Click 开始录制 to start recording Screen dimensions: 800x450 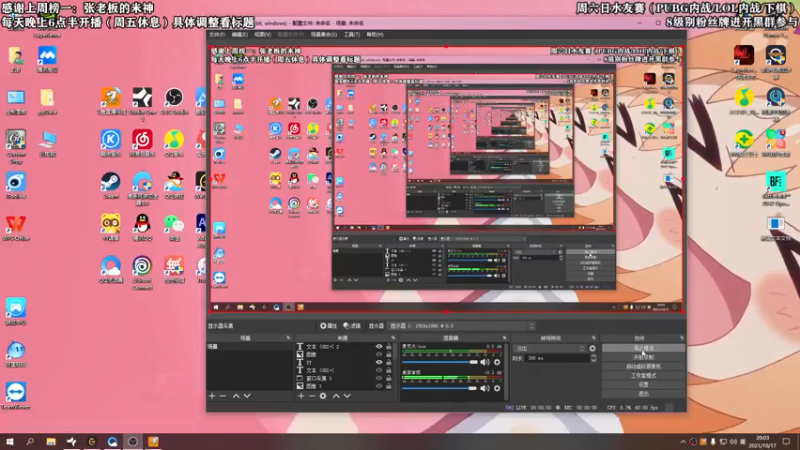pyautogui.click(x=643, y=357)
